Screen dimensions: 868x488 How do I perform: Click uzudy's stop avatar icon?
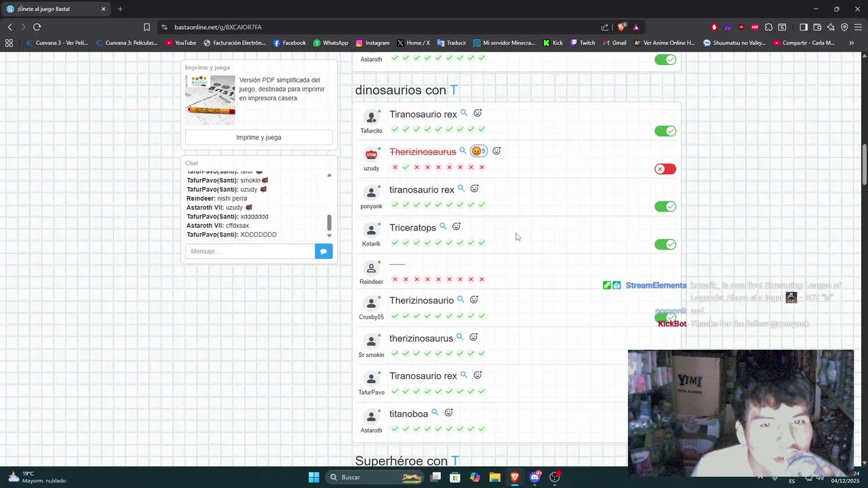pyautogui.click(x=371, y=155)
